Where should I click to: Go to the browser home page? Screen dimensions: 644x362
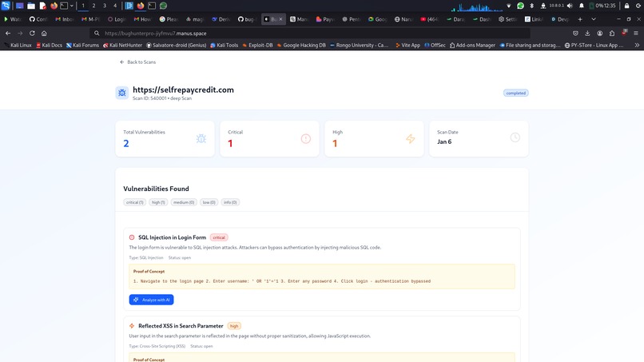point(44,34)
